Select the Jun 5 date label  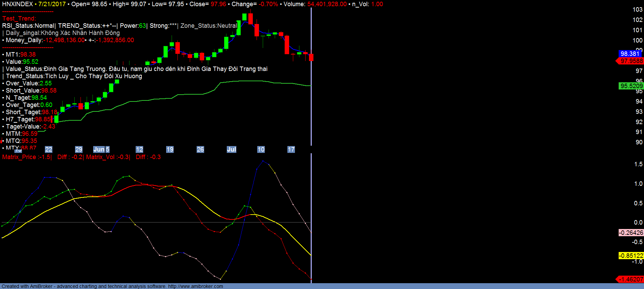[x=101, y=149]
